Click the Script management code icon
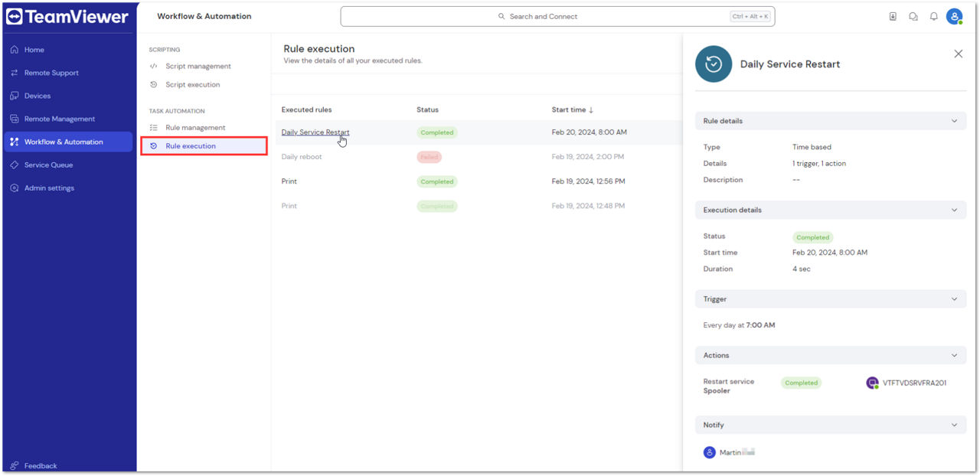 [154, 66]
